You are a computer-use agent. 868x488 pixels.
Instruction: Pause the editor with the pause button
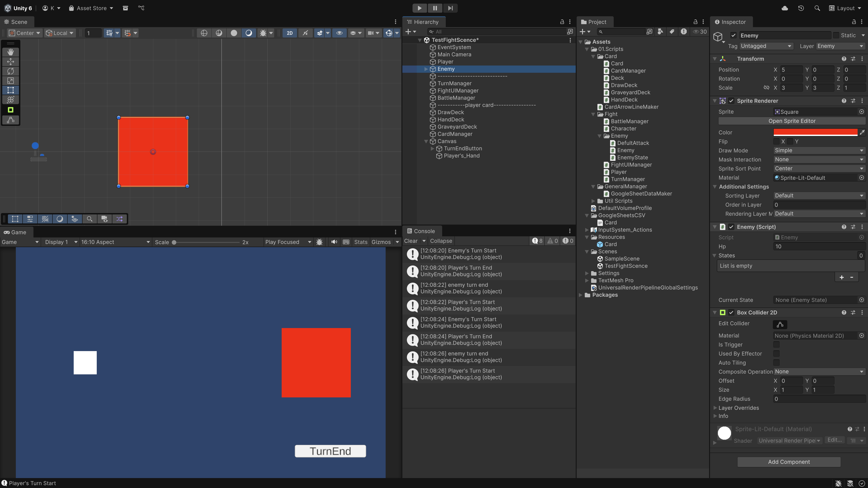[x=435, y=8]
